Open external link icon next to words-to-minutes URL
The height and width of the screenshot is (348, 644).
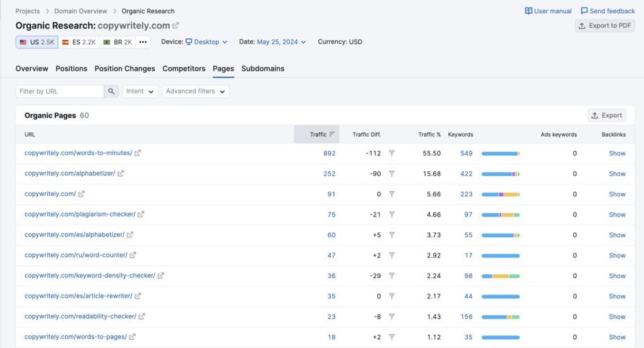[x=138, y=153]
